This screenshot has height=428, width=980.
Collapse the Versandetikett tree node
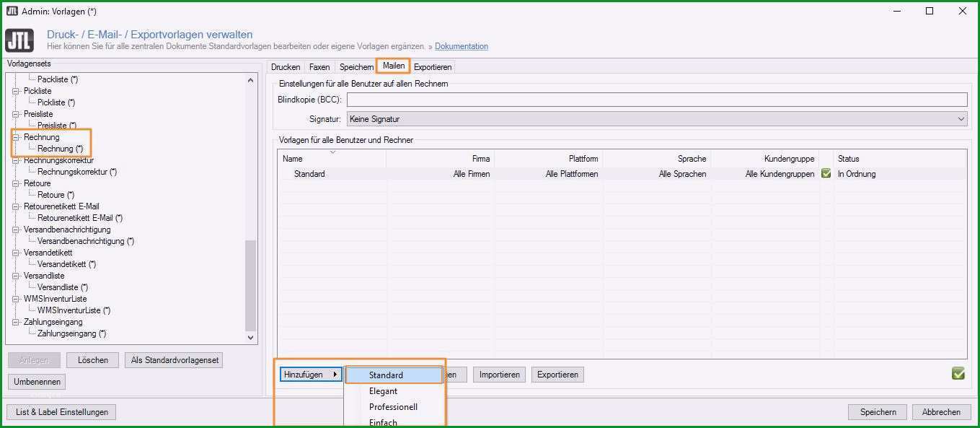point(16,253)
